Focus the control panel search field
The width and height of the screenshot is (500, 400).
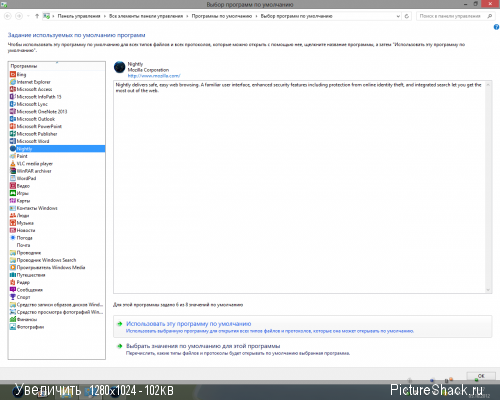pos(455,16)
